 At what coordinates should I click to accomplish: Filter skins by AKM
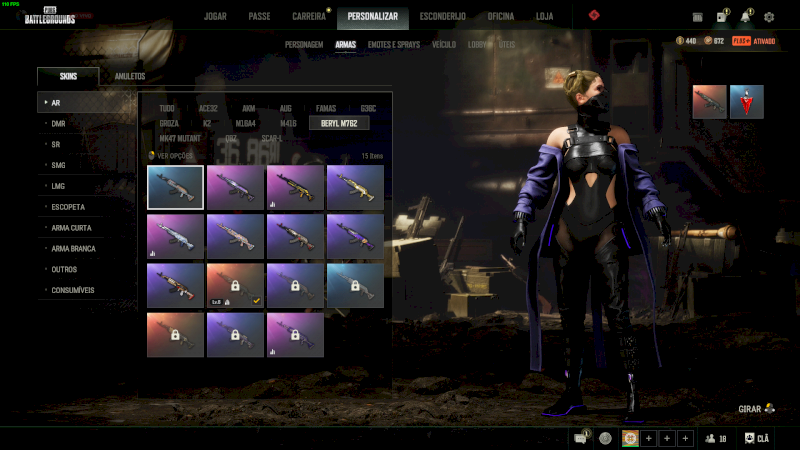(x=248, y=108)
